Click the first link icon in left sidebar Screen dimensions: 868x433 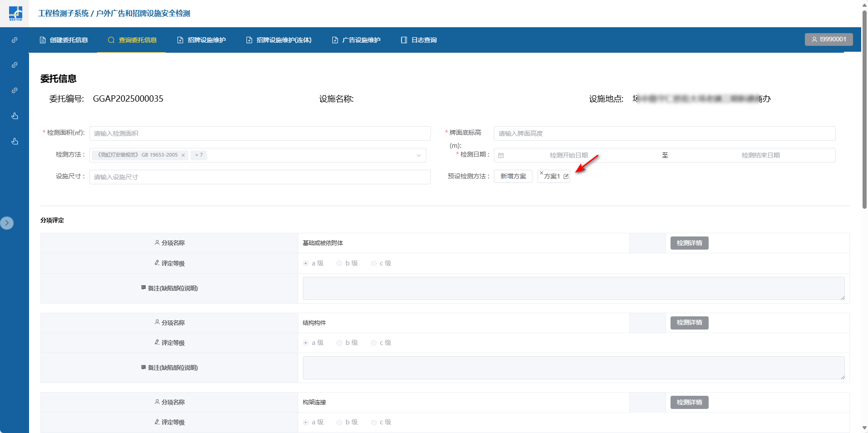pos(15,40)
